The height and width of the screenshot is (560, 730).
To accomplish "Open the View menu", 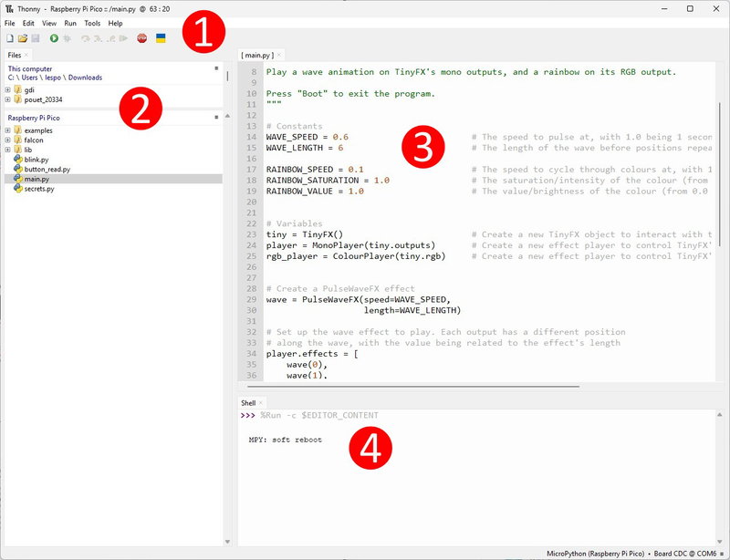I will (x=49, y=23).
